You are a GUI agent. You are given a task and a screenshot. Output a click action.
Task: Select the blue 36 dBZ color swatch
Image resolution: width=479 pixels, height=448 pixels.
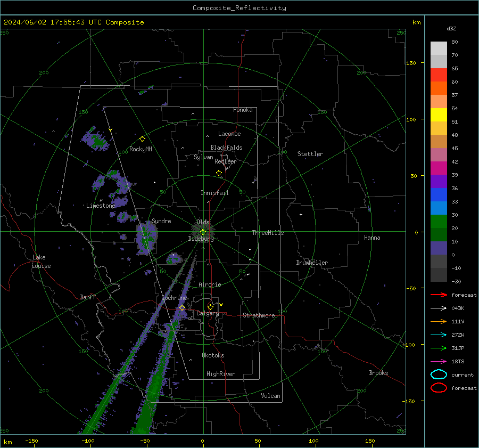pyautogui.click(x=439, y=195)
